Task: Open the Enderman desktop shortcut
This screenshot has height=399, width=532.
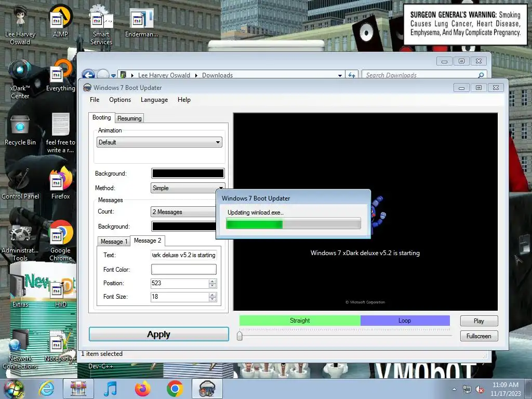Action: click(x=141, y=22)
